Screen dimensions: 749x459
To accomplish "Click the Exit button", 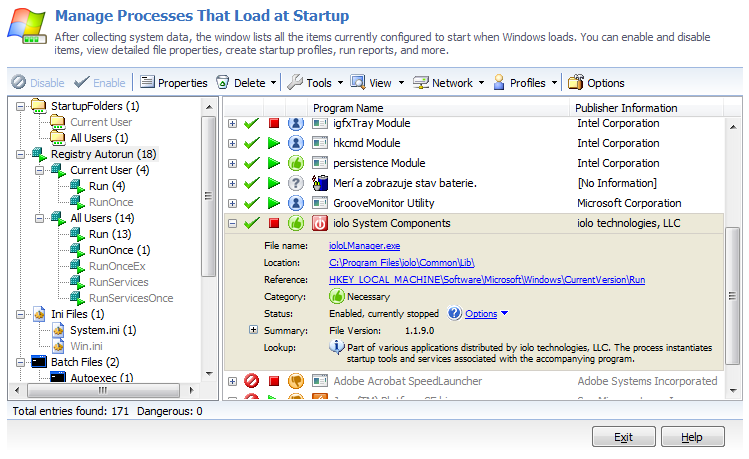I will (x=623, y=437).
